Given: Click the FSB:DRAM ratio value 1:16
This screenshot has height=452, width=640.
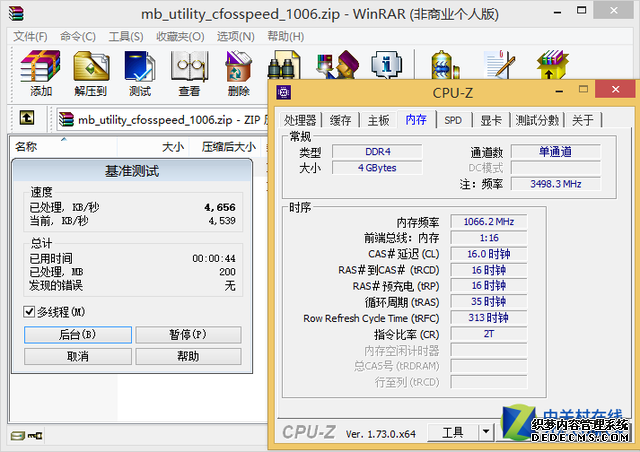Looking at the screenshot, I should pyautogui.click(x=489, y=238).
